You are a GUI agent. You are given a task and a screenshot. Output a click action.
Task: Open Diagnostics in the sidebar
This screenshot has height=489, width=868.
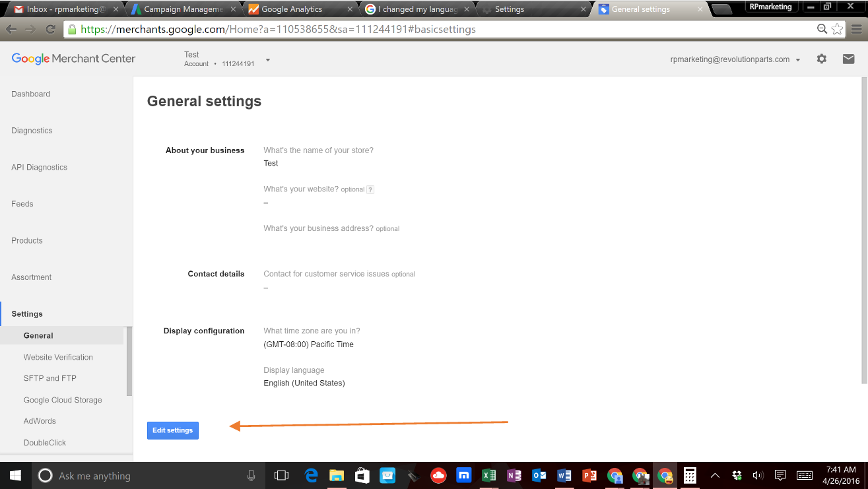point(32,131)
